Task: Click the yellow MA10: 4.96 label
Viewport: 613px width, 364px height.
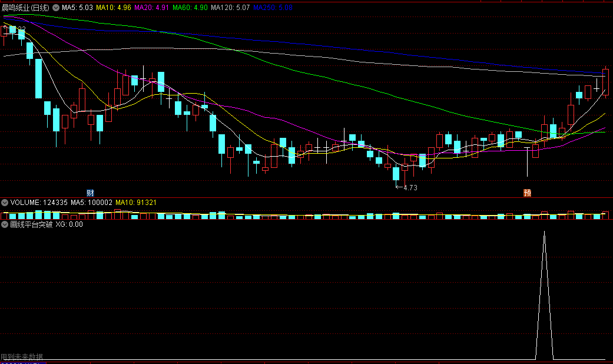Action: click(114, 8)
